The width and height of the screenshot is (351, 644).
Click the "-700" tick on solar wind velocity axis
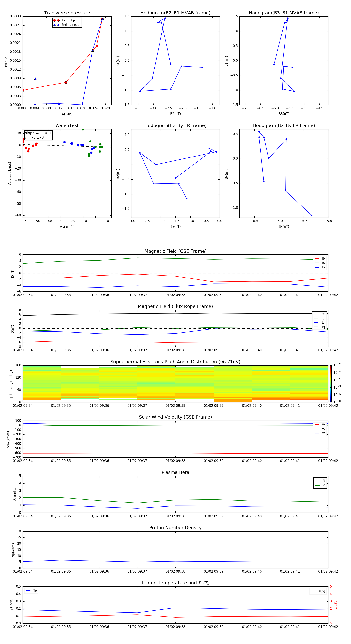click(x=17, y=457)
